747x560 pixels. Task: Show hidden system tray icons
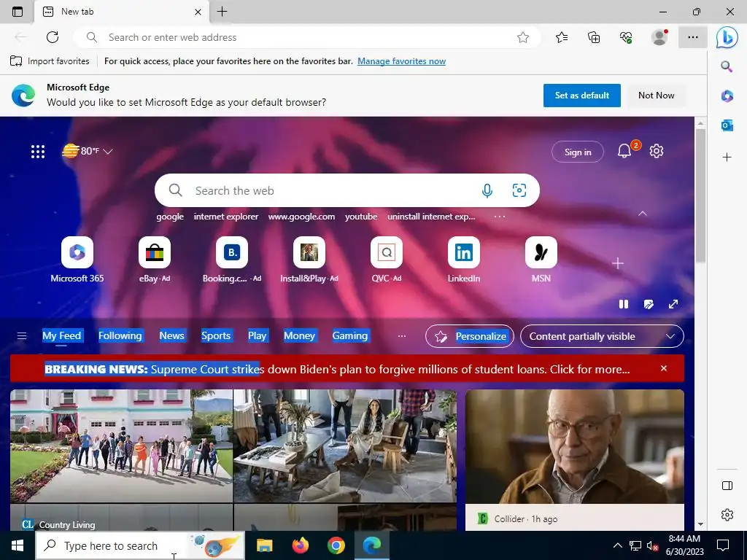617,545
